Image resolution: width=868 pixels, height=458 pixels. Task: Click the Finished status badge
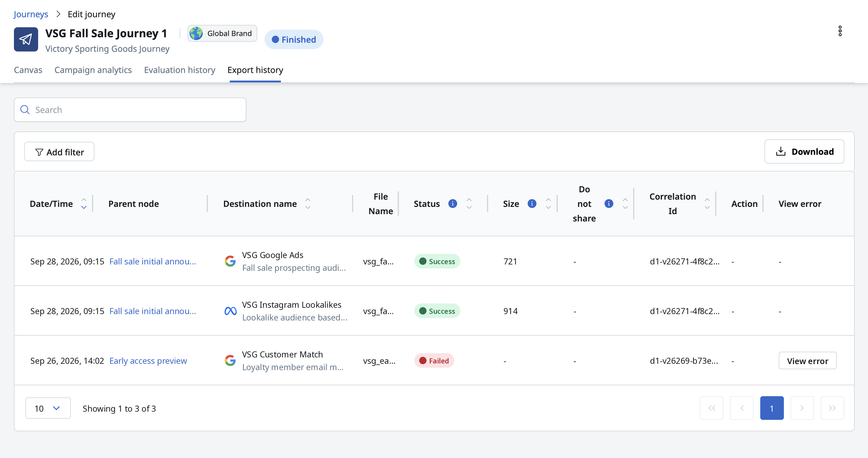(294, 39)
